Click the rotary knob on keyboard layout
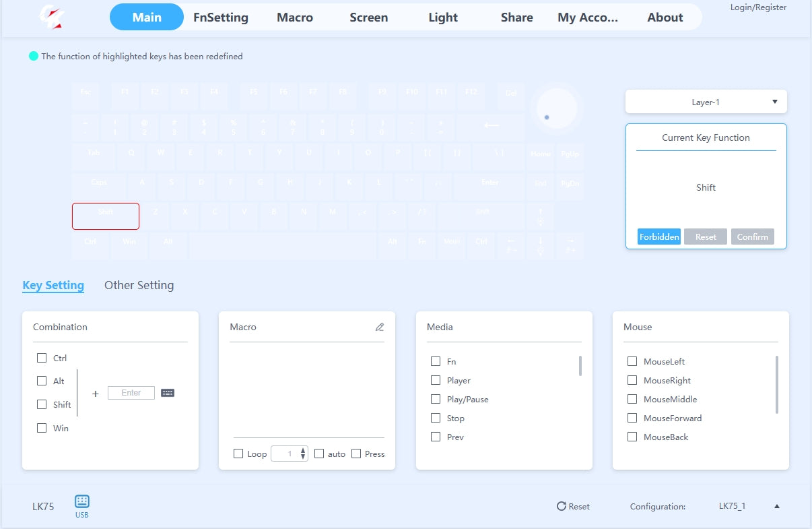 pos(556,108)
